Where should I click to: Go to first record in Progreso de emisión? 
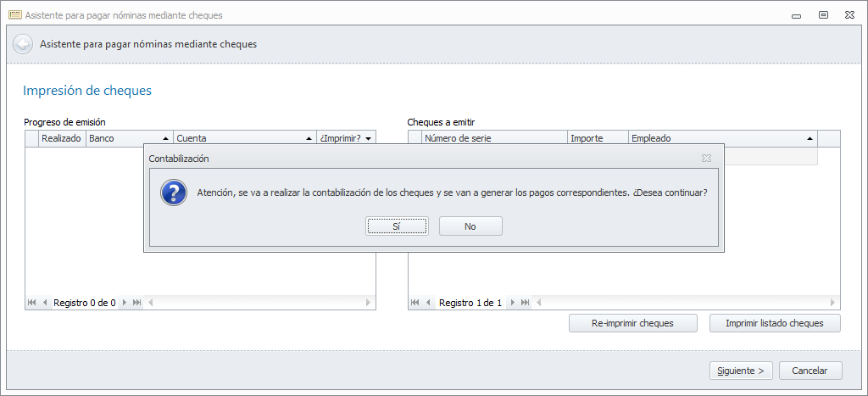[32, 303]
